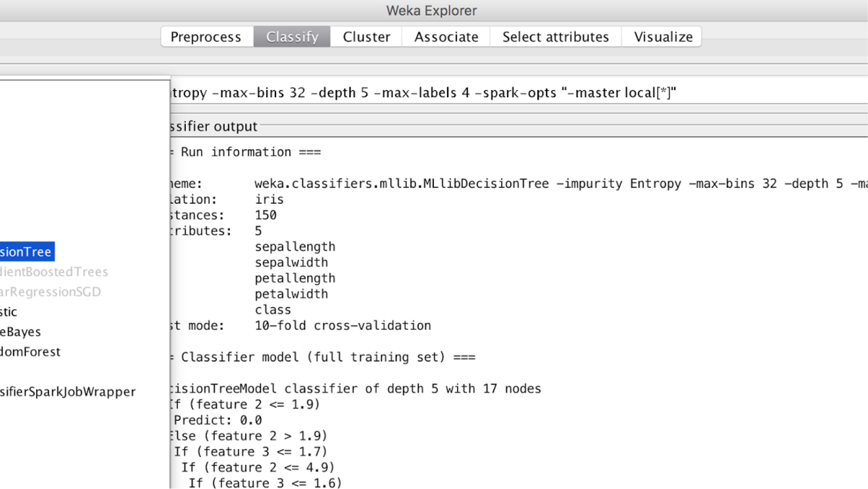Select the RandomForest classifier entry
Screen dimensions: 868x489
click(30, 352)
